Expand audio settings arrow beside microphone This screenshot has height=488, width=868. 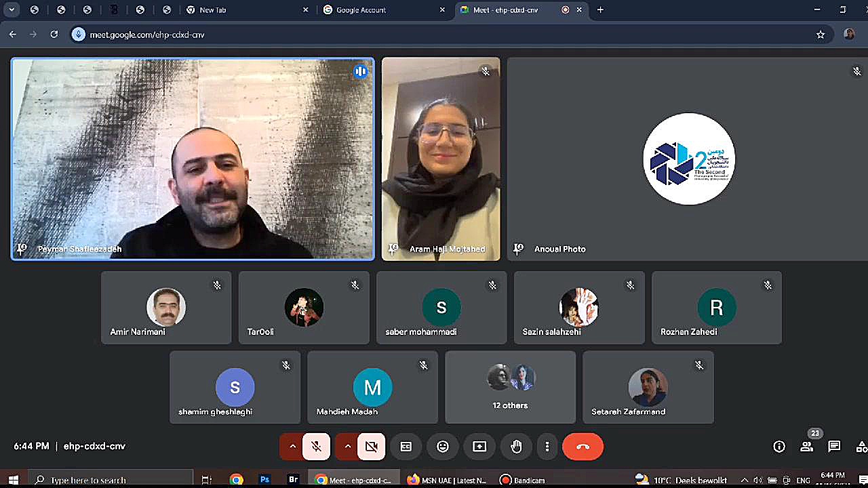click(292, 447)
